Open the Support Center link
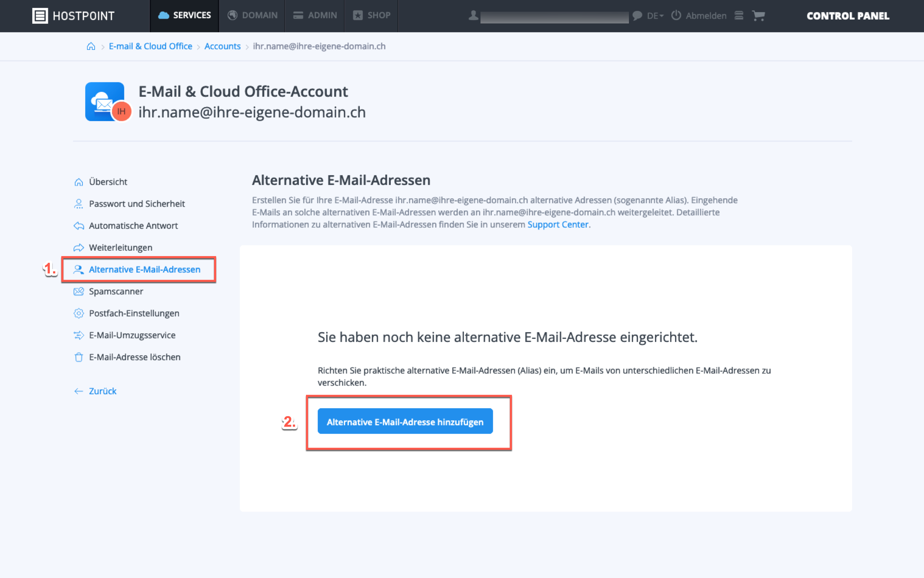The width and height of the screenshot is (924, 578). point(558,224)
